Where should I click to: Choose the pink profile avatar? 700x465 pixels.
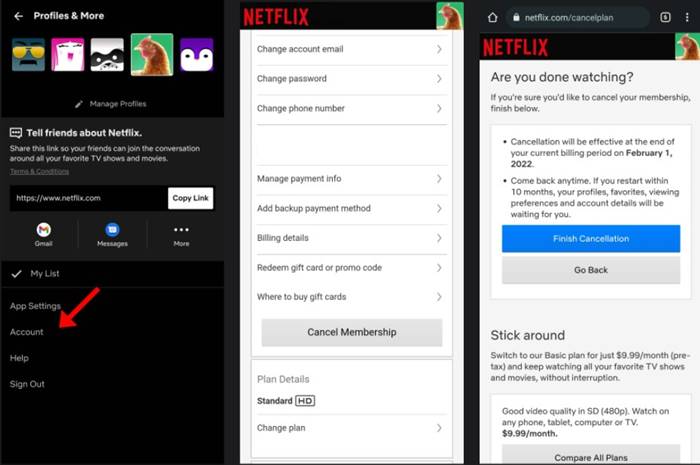(x=68, y=55)
